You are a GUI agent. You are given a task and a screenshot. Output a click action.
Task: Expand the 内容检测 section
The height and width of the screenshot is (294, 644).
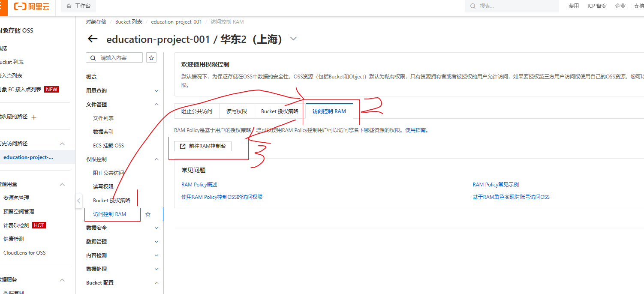point(156,255)
